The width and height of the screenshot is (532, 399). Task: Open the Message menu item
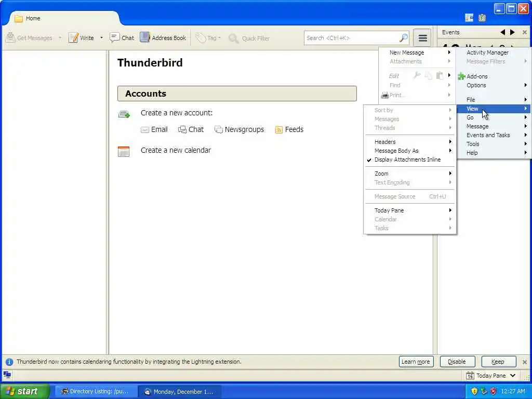click(494, 126)
